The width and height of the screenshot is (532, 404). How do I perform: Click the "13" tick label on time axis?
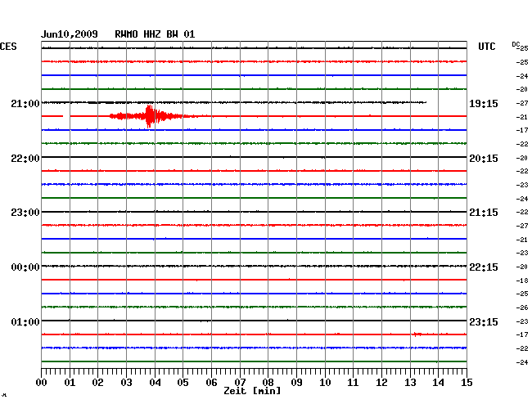click(410, 383)
